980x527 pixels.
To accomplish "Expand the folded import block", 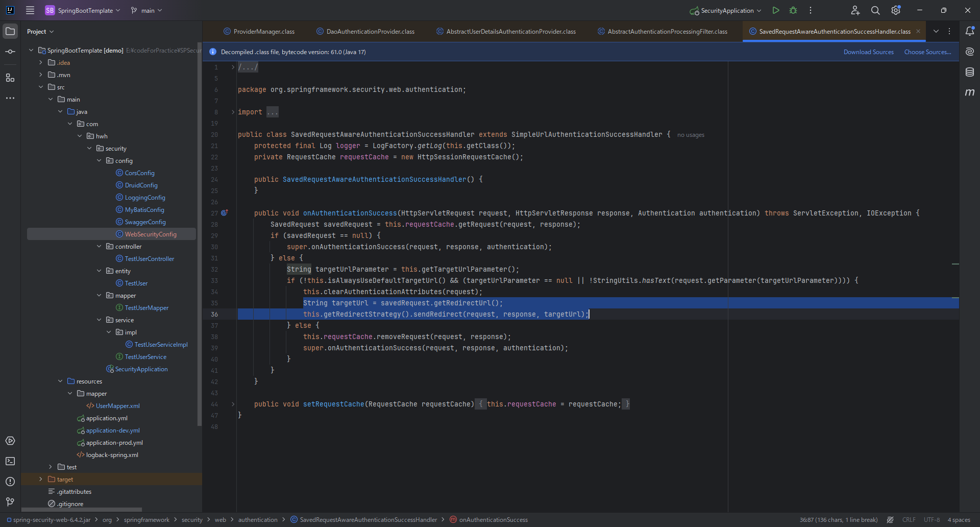I will [x=233, y=112].
